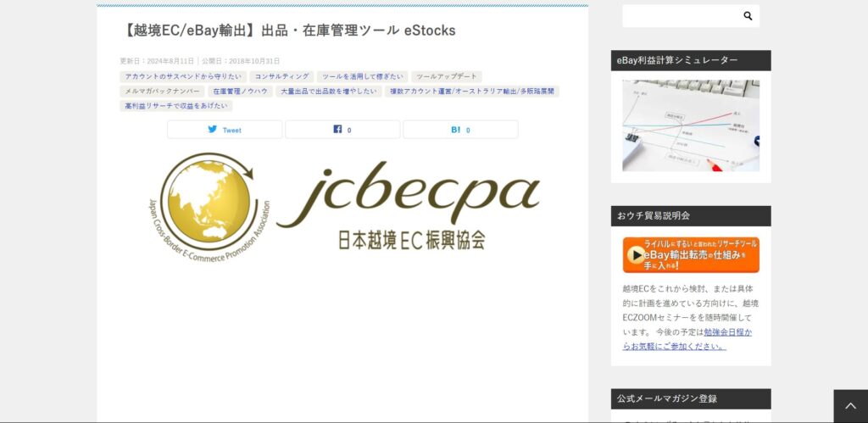Share the article on Facebook
The image size is (868, 423).
click(342, 130)
